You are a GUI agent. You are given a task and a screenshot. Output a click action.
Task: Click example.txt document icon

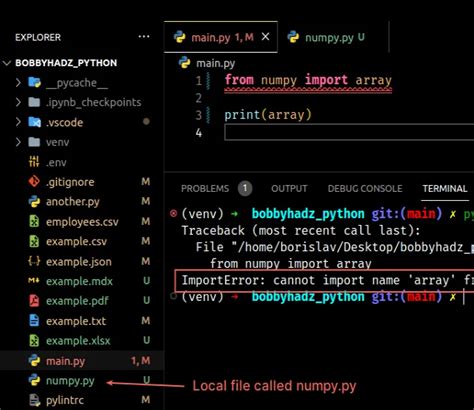tap(34, 321)
